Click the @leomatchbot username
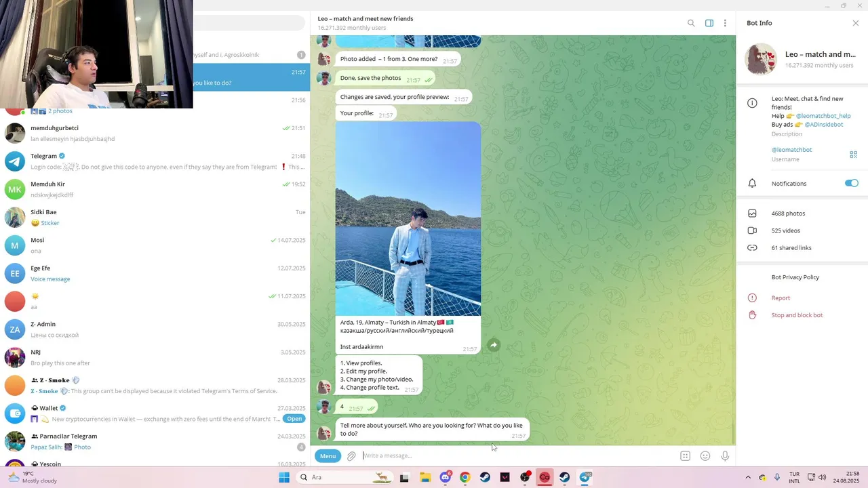 791,150
